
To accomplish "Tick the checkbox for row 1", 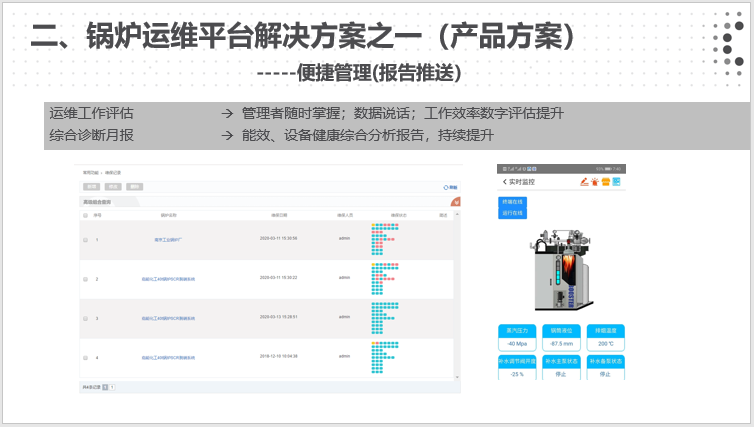I will click(86, 239).
